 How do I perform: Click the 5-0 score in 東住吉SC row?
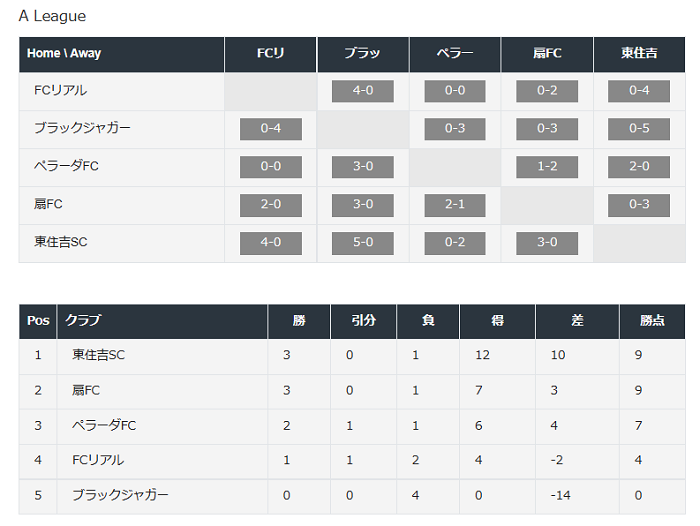[362, 243]
